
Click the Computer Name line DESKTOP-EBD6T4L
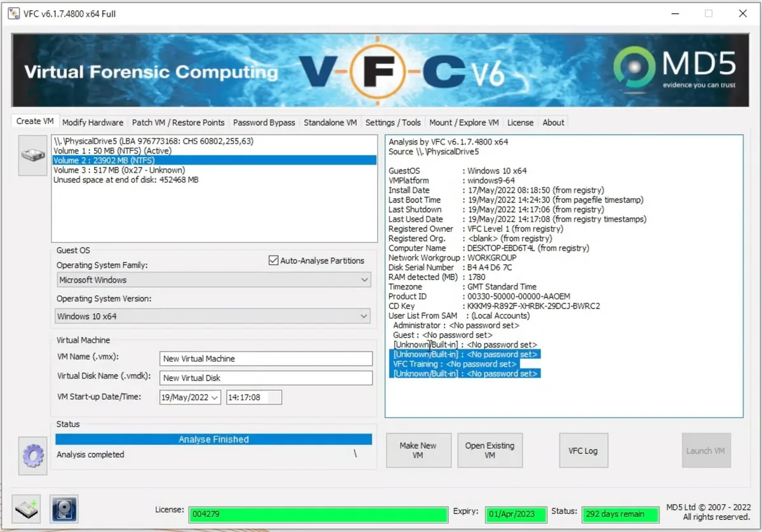[x=489, y=248]
